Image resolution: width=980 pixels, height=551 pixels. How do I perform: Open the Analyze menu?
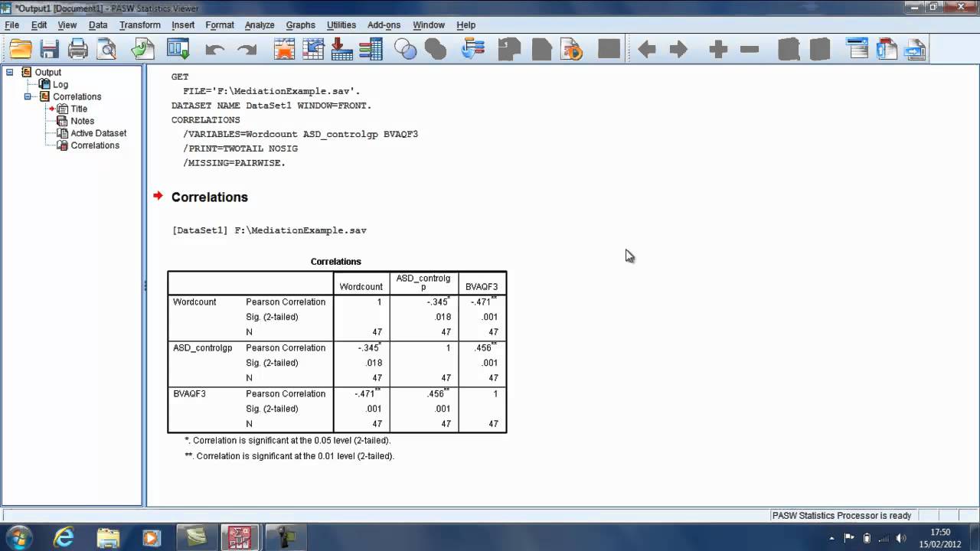260,25
